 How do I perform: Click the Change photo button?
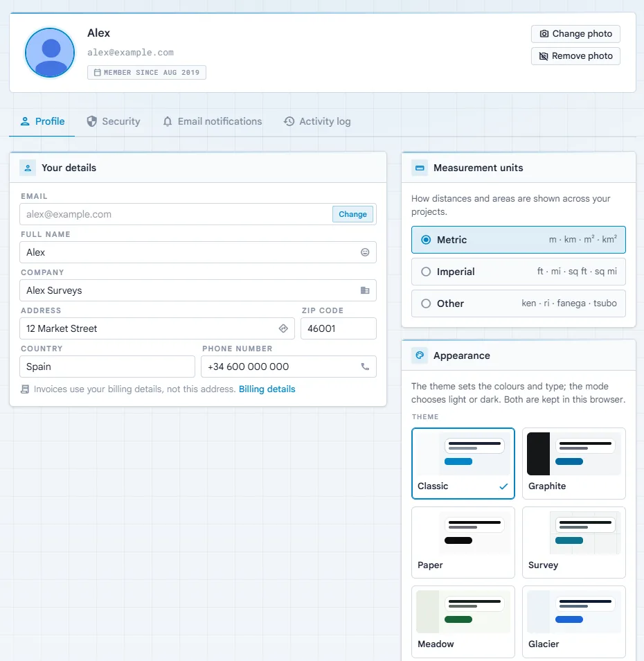(575, 34)
